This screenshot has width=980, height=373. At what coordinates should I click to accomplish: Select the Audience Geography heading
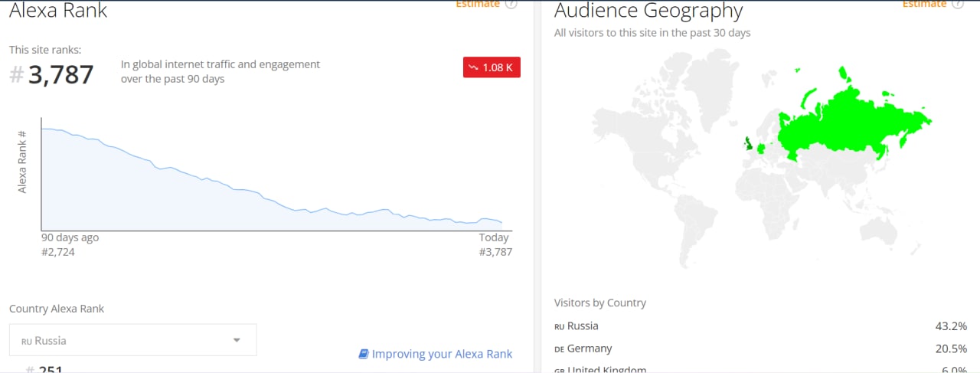(648, 11)
